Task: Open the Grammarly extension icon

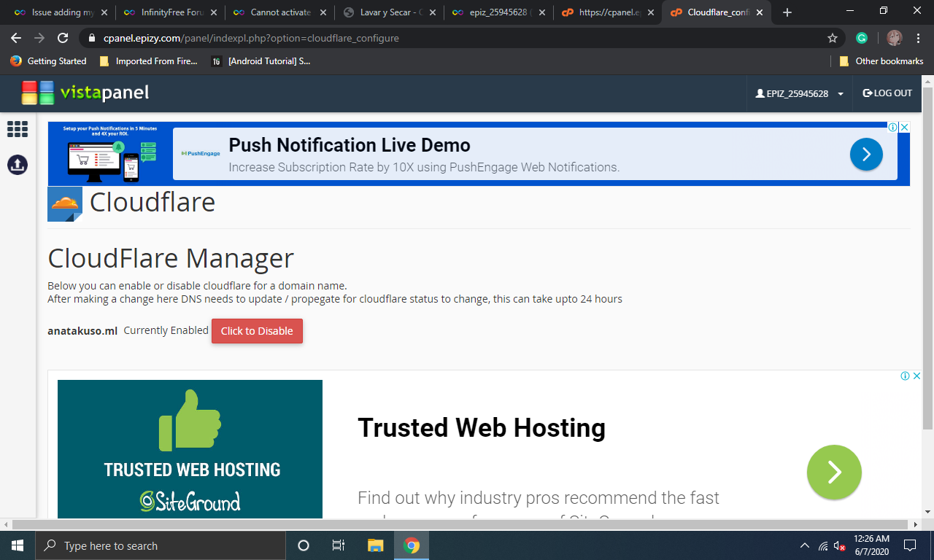Action: click(x=862, y=38)
